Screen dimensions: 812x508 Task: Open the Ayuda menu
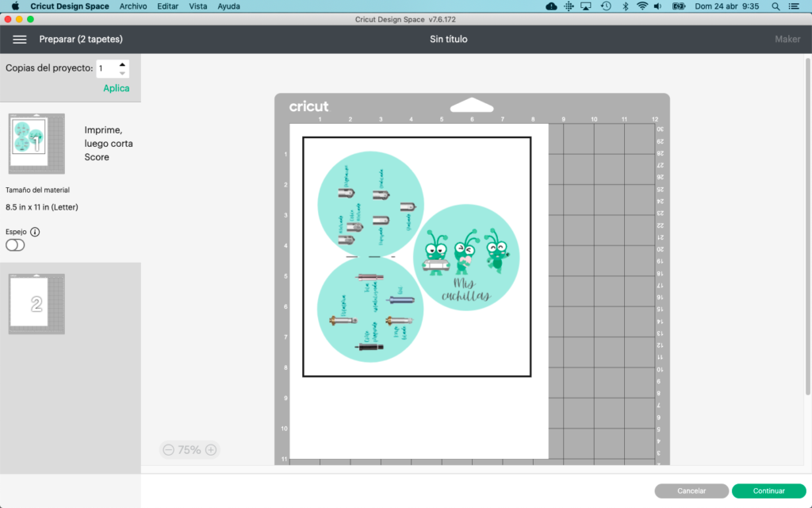pos(228,6)
